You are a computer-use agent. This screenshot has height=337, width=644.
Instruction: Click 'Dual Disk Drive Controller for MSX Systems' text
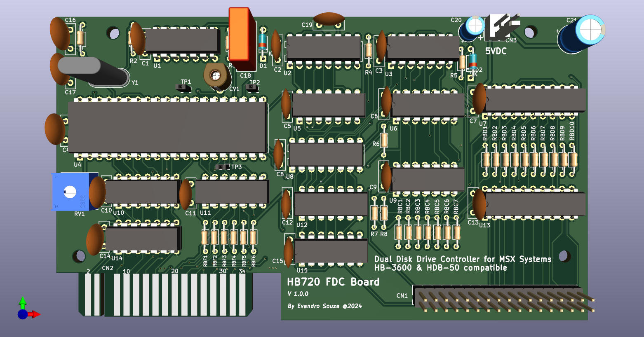463,259
